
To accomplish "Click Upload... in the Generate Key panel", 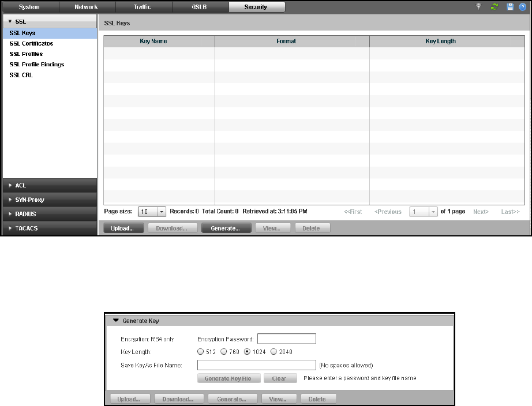I will tap(130, 399).
